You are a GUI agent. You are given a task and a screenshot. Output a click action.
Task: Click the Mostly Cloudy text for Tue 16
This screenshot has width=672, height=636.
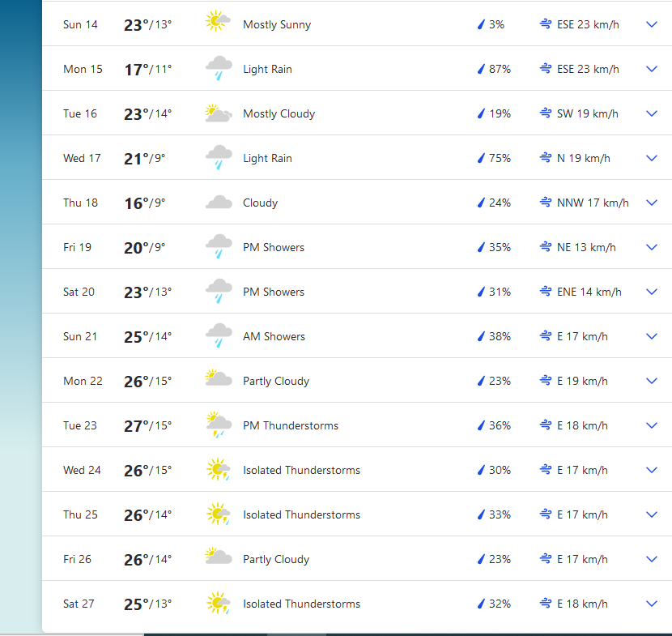pos(279,113)
